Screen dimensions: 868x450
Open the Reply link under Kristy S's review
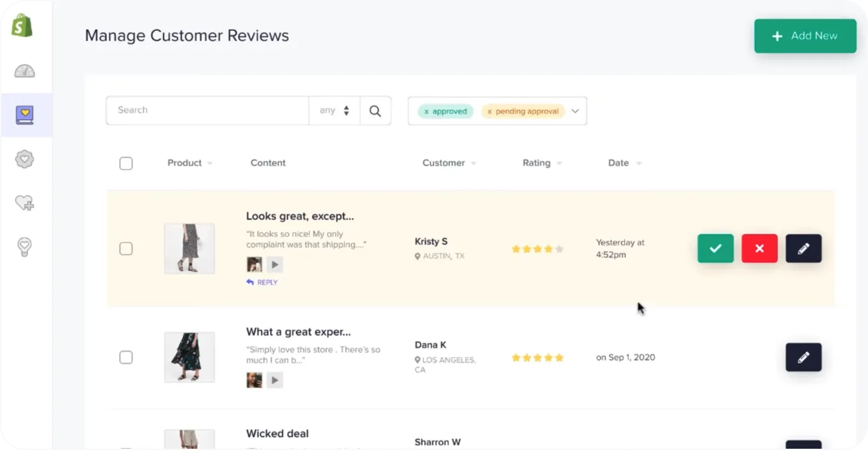(x=262, y=282)
